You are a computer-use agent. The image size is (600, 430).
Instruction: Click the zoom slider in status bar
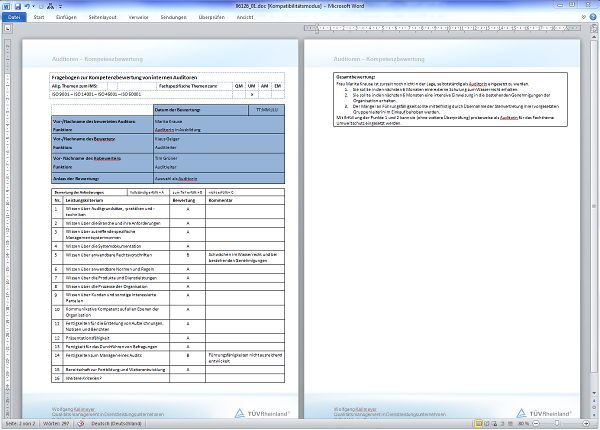555,423
